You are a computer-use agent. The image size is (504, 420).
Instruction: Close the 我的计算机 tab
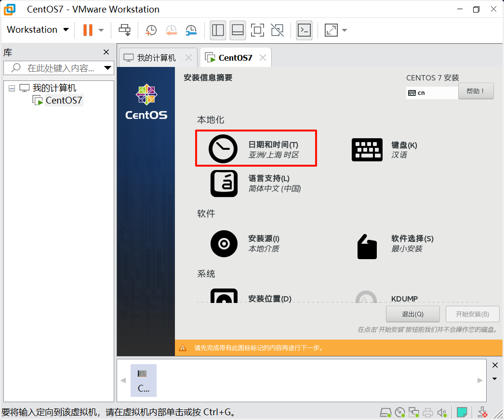point(189,58)
